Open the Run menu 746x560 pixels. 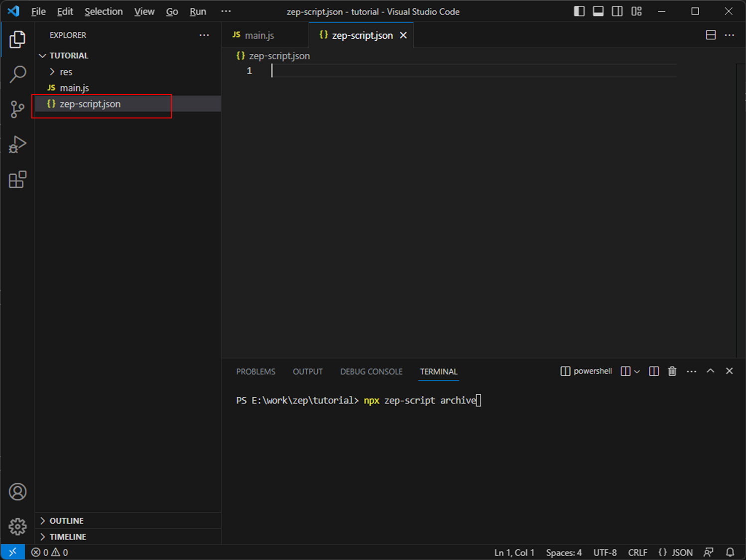pos(198,11)
